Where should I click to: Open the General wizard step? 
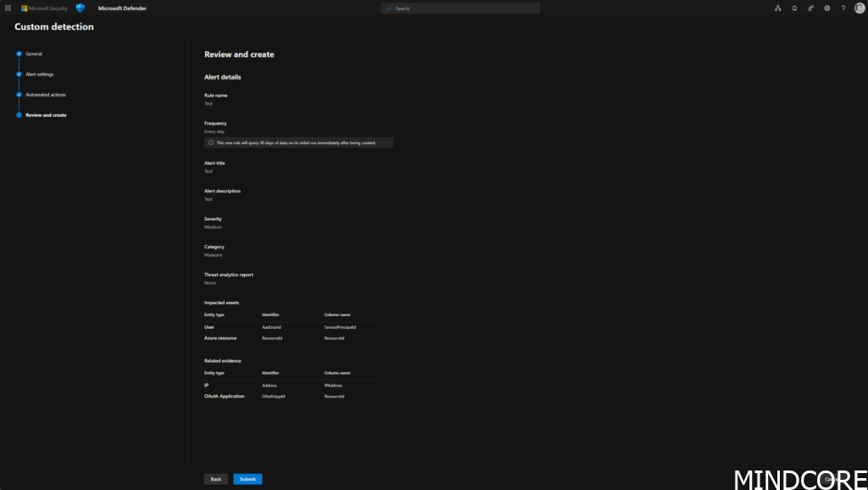click(34, 53)
